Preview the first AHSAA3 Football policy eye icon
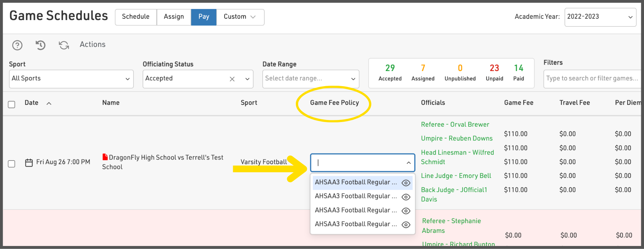644x249 pixels. pyautogui.click(x=406, y=183)
